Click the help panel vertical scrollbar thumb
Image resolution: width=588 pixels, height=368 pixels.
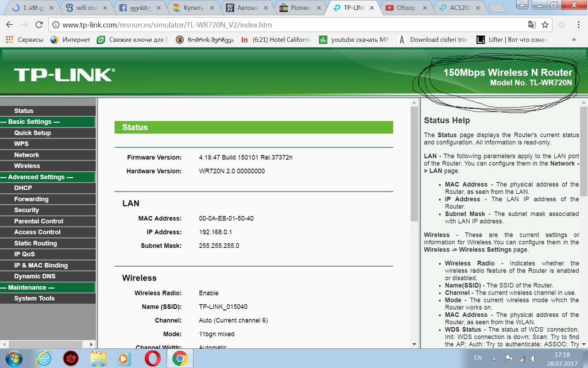point(584,151)
